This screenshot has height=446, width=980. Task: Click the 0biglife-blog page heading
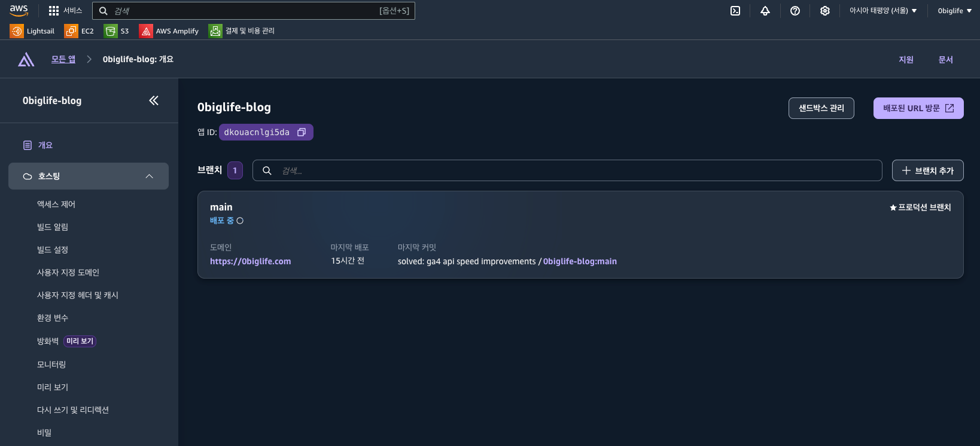pyautogui.click(x=234, y=107)
